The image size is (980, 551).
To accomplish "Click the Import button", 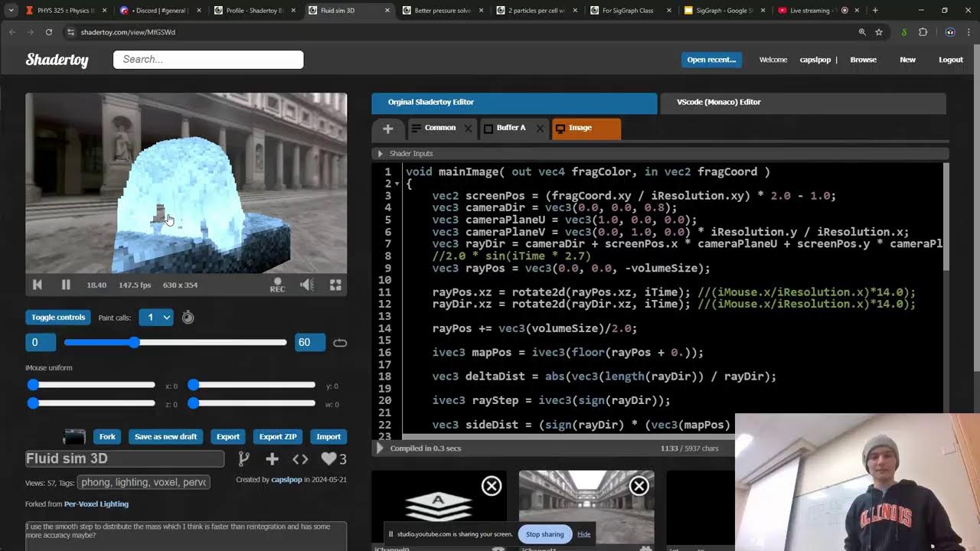I will (x=328, y=437).
